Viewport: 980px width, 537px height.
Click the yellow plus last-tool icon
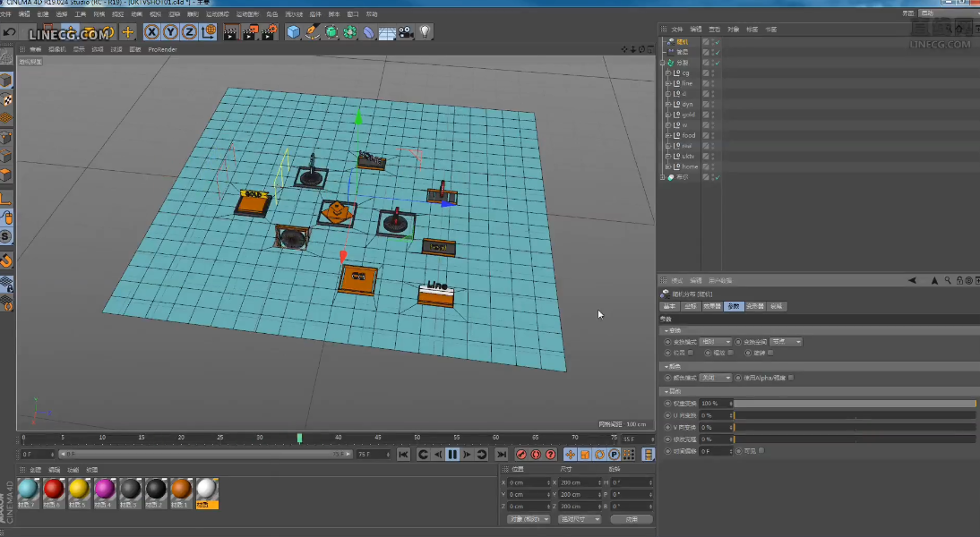click(127, 32)
